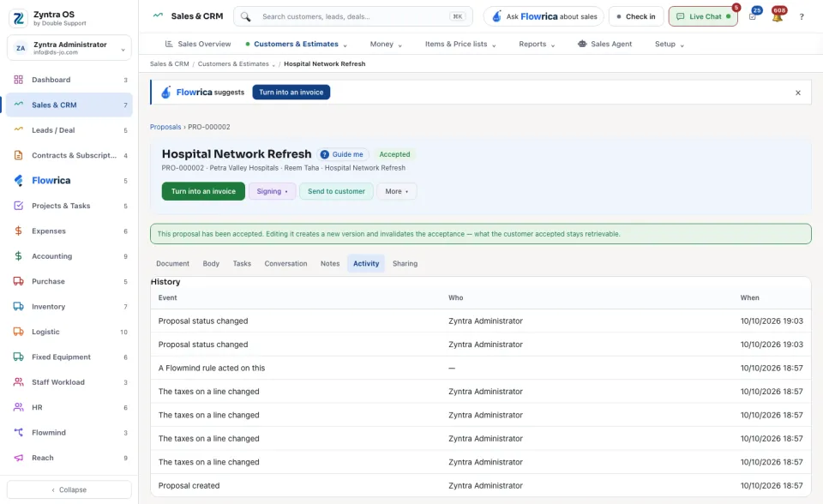Open the Money dropdown menu
Image resolution: width=823 pixels, height=504 pixels.
(386, 44)
